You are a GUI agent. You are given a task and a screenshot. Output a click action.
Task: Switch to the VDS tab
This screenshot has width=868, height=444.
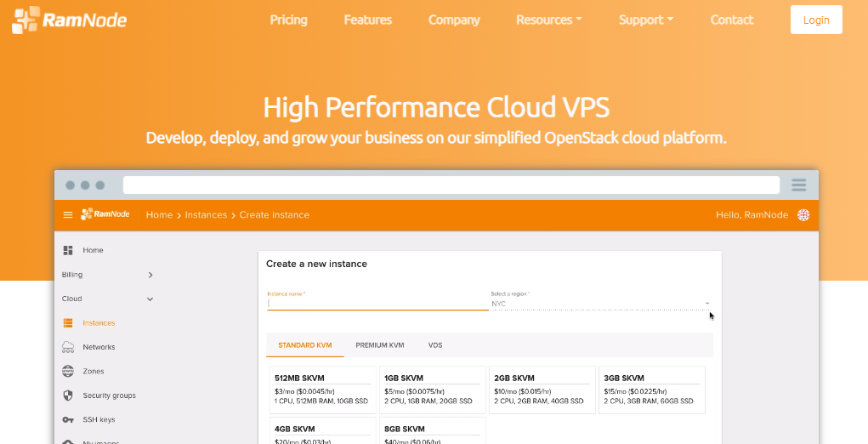[x=435, y=344]
